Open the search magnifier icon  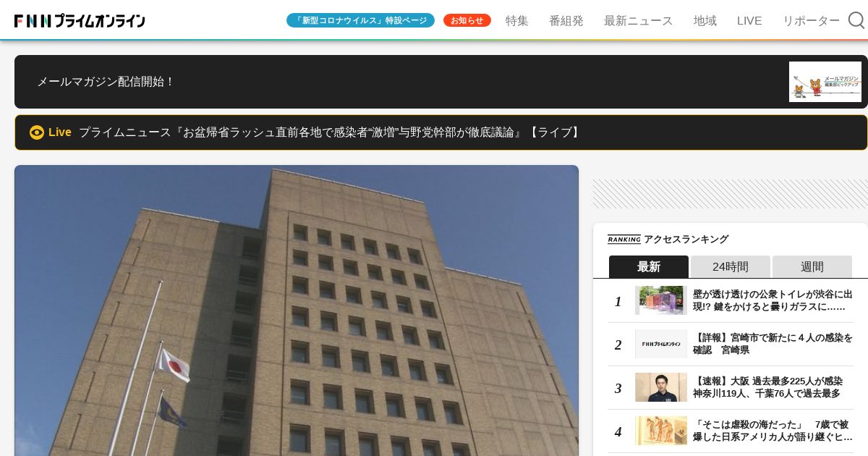[856, 20]
